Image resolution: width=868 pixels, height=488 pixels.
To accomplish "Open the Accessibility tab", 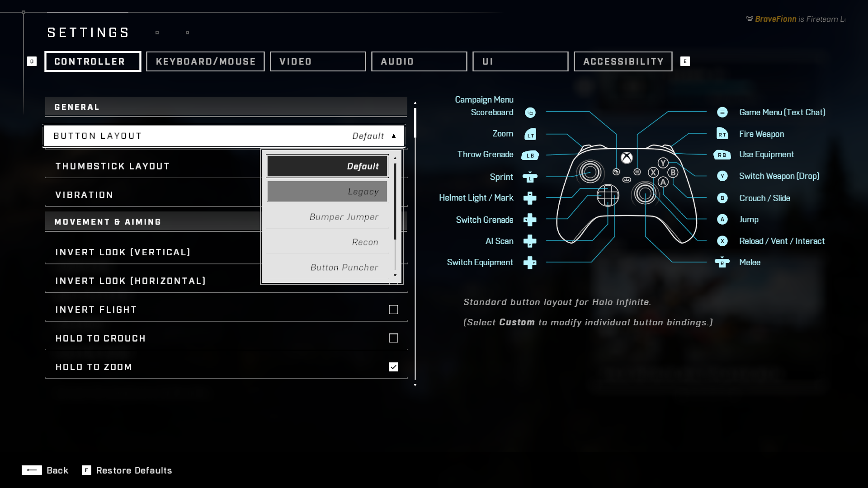I will (x=623, y=61).
